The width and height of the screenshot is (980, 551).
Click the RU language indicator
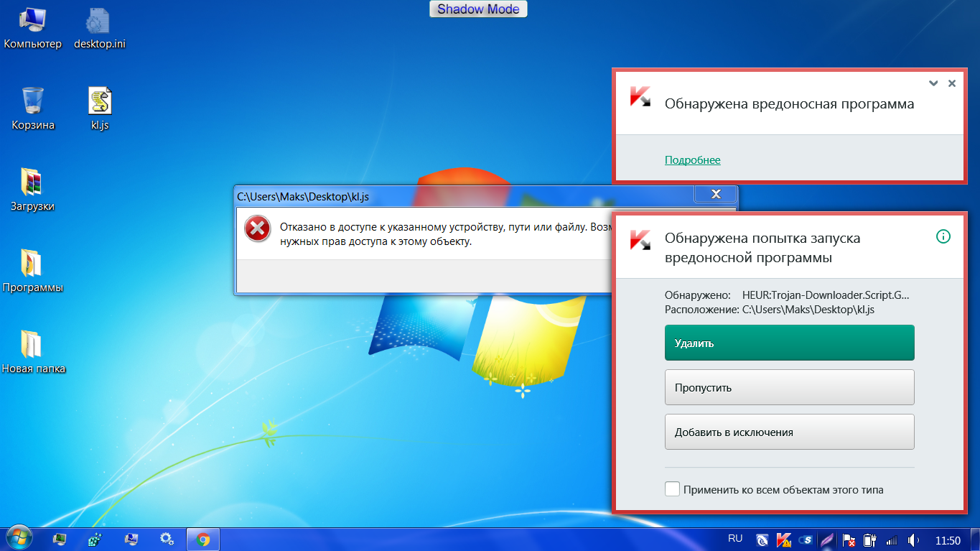735,538
